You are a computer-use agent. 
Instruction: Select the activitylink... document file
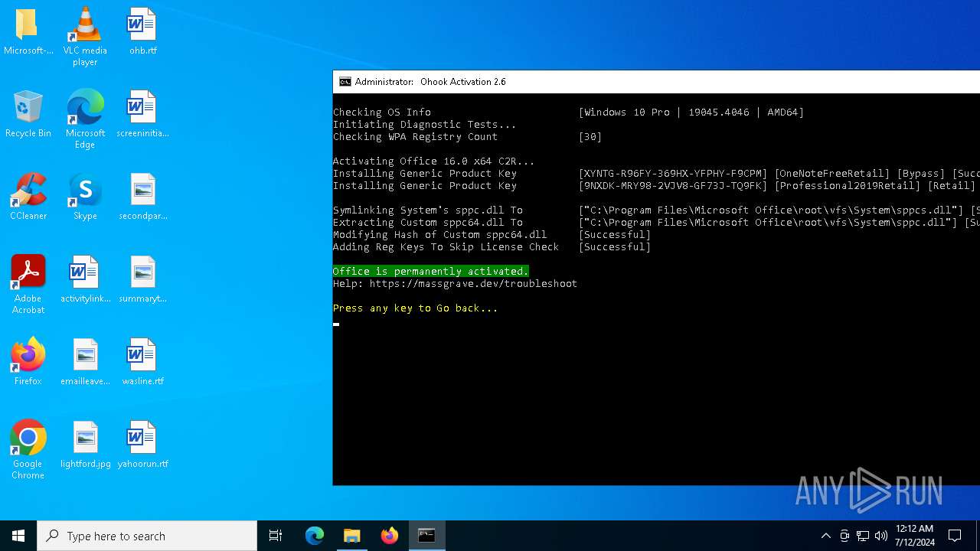click(x=85, y=279)
